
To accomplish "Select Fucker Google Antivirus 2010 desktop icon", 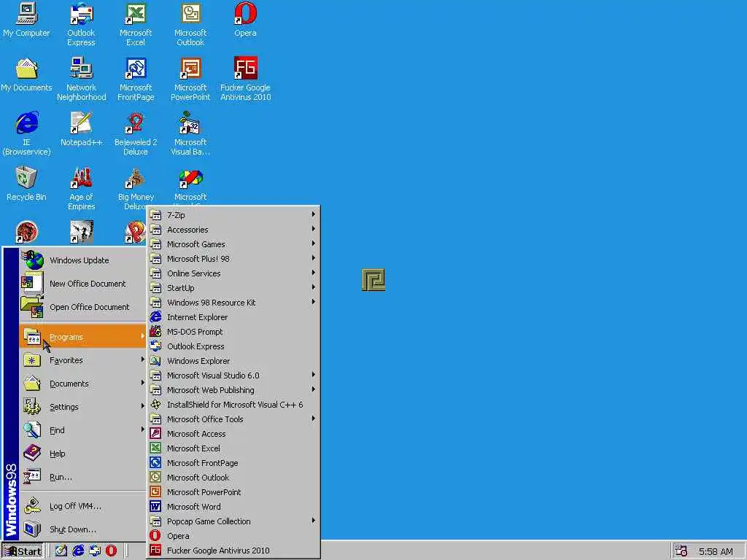I will (x=245, y=79).
